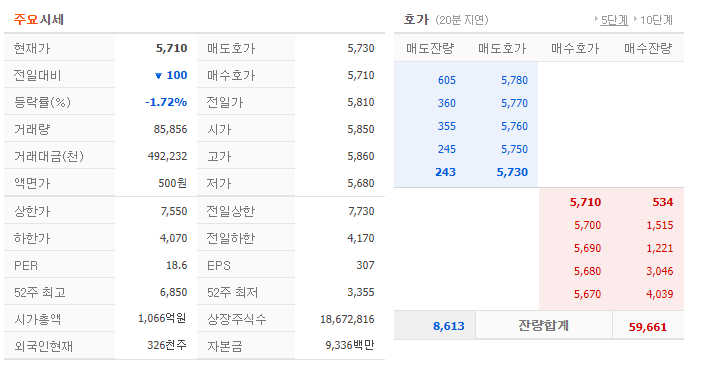703x368 pixels.
Task: Click the 주요시세 section heading
Action: (x=39, y=19)
